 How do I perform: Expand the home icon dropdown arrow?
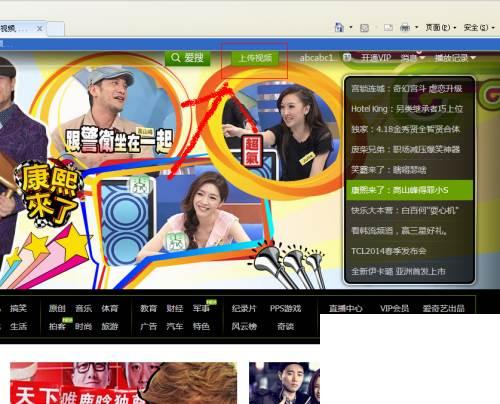click(x=351, y=27)
